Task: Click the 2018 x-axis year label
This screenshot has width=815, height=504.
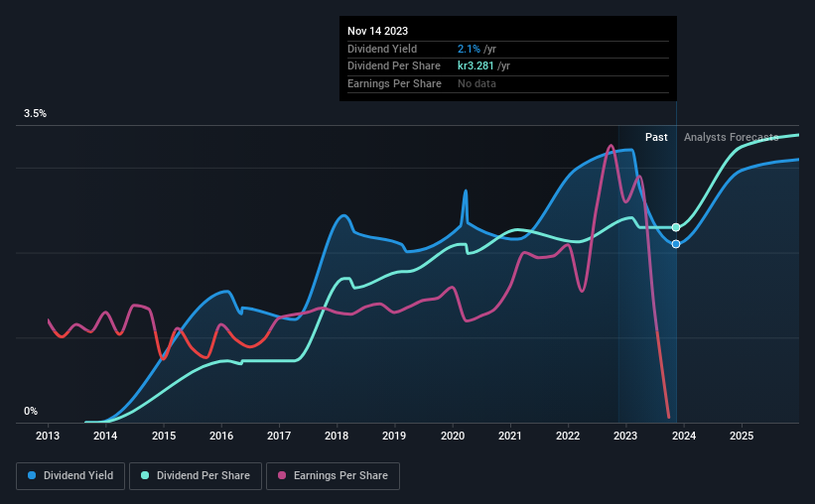Action: click(337, 436)
